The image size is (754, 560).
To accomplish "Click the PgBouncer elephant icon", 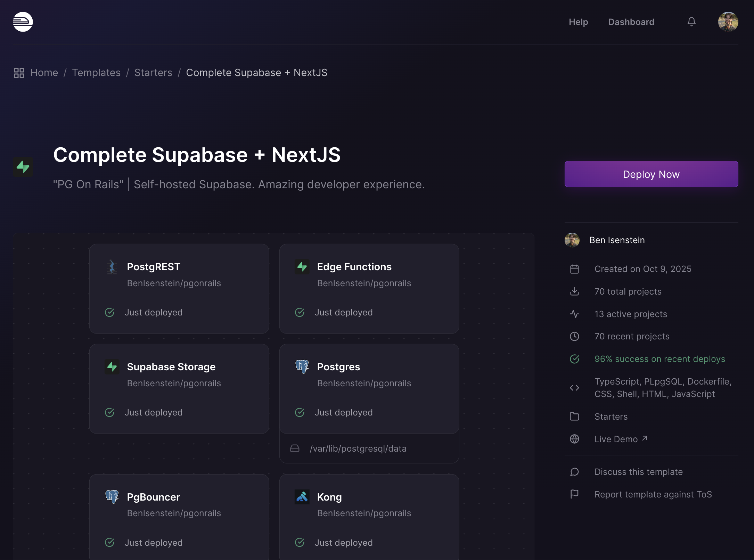I will tap(112, 497).
